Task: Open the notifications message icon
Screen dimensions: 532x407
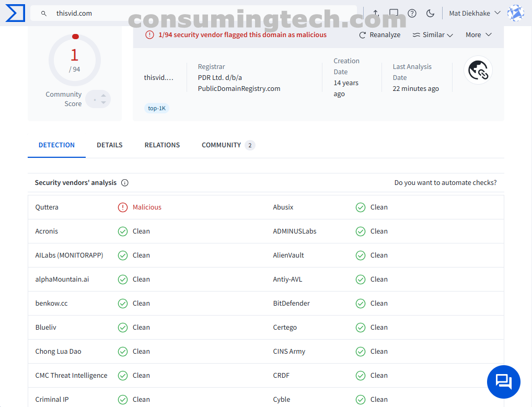Action: [x=394, y=13]
